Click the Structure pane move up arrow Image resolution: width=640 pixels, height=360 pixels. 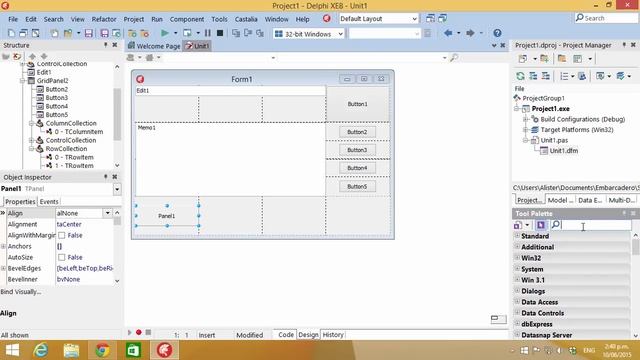32,56
